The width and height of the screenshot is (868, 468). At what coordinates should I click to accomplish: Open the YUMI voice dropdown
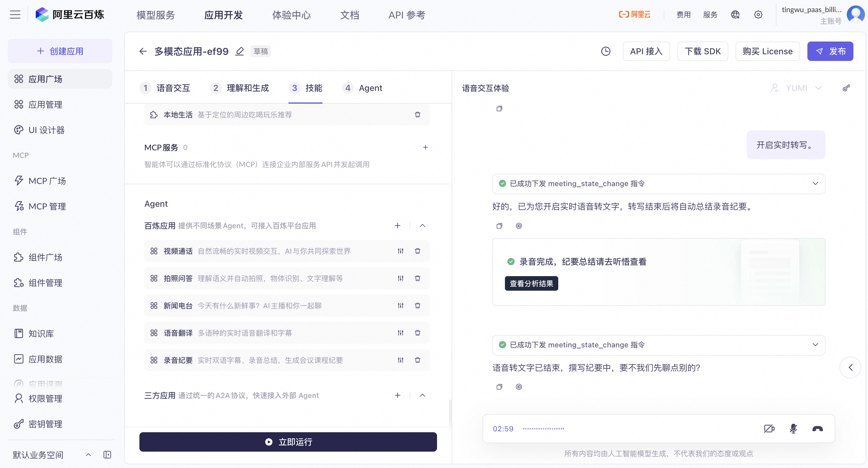[x=796, y=88]
